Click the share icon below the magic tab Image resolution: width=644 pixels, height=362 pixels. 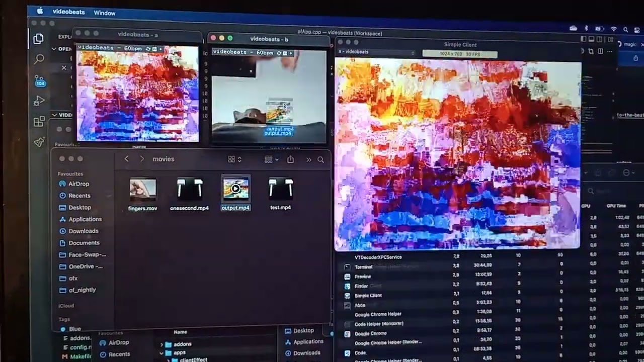pyautogui.click(x=635, y=58)
